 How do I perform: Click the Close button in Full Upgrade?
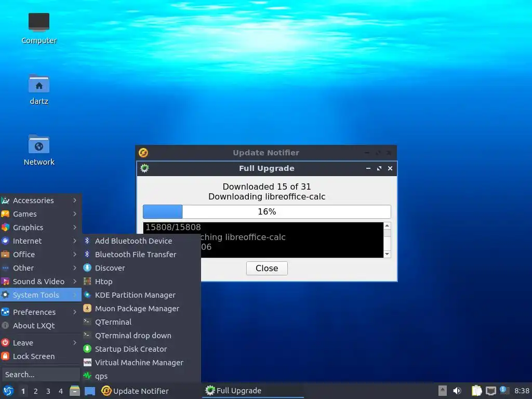pos(267,269)
